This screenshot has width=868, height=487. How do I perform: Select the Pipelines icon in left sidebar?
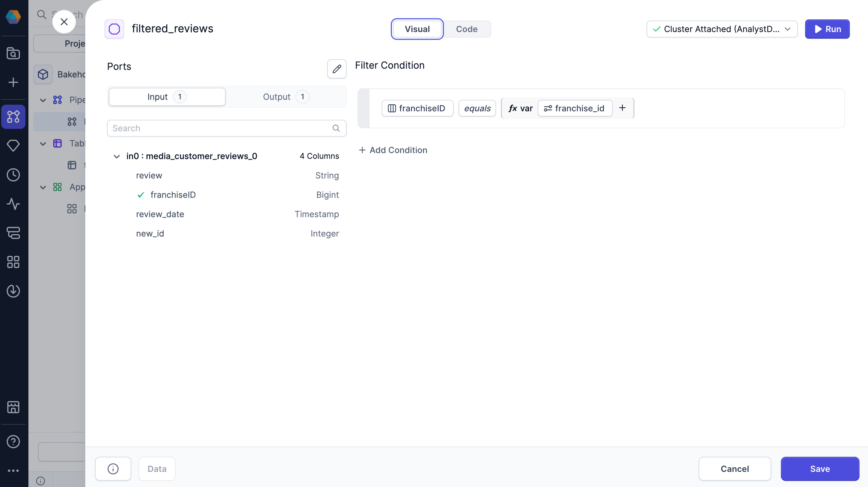(x=14, y=117)
